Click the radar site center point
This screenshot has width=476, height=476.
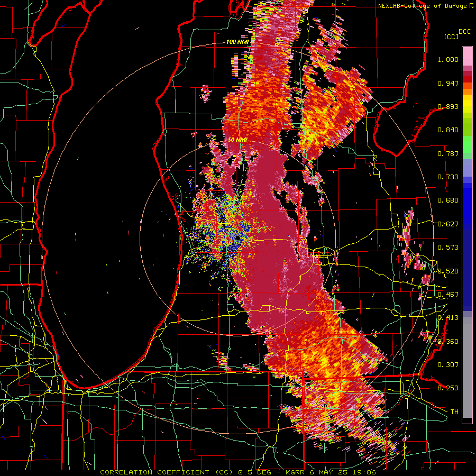(239, 238)
